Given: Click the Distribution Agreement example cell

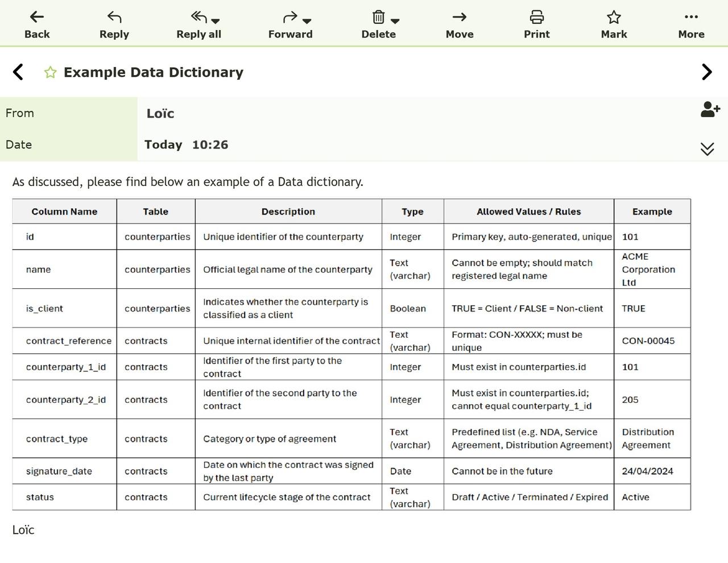Looking at the screenshot, I should point(652,438).
